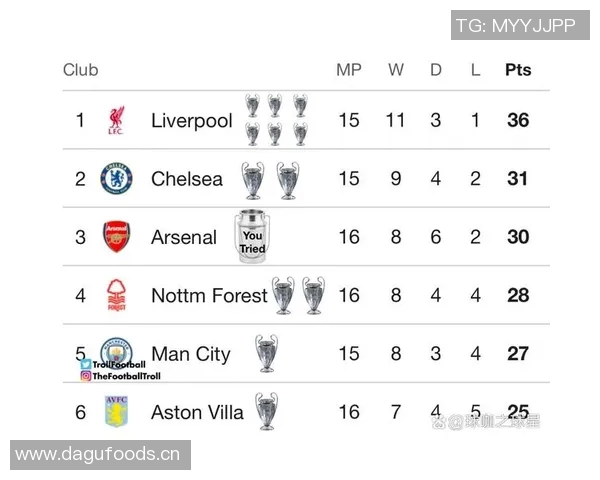600x480 pixels.
Task: Click the Nottm Forest team name
Action: [x=209, y=295]
